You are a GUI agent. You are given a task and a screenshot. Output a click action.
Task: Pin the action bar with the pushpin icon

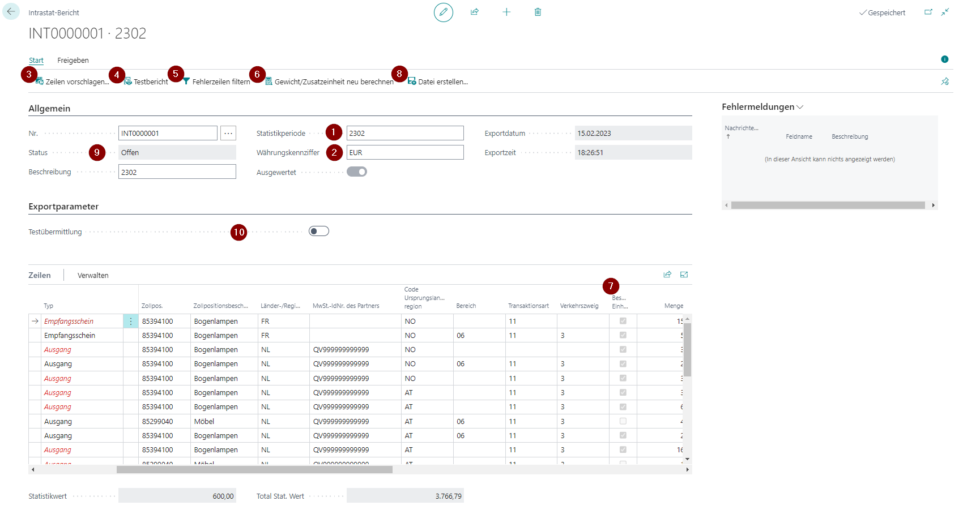(945, 81)
